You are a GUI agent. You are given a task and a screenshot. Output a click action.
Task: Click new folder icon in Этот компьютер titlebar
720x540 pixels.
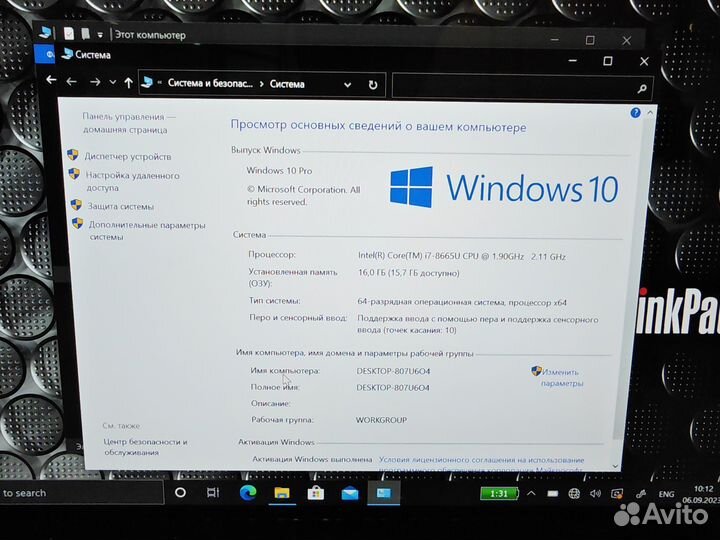pyautogui.click(x=85, y=34)
